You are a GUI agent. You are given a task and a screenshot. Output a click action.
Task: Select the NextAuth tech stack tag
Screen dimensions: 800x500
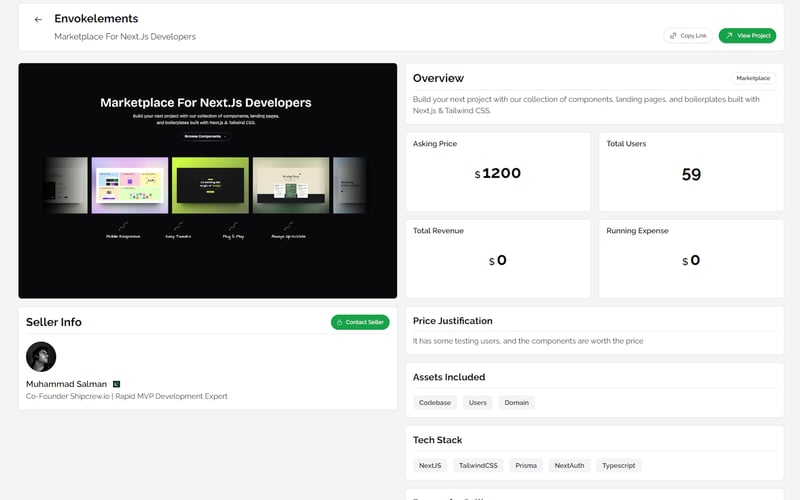pyautogui.click(x=569, y=465)
